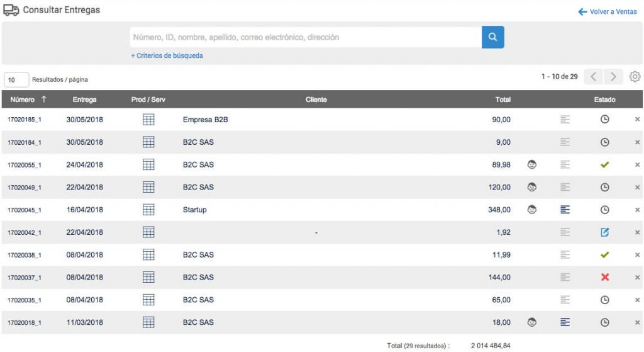Open products grid icon for 17020185_1
Viewport: 644px width, 352px height.
point(148,120)
